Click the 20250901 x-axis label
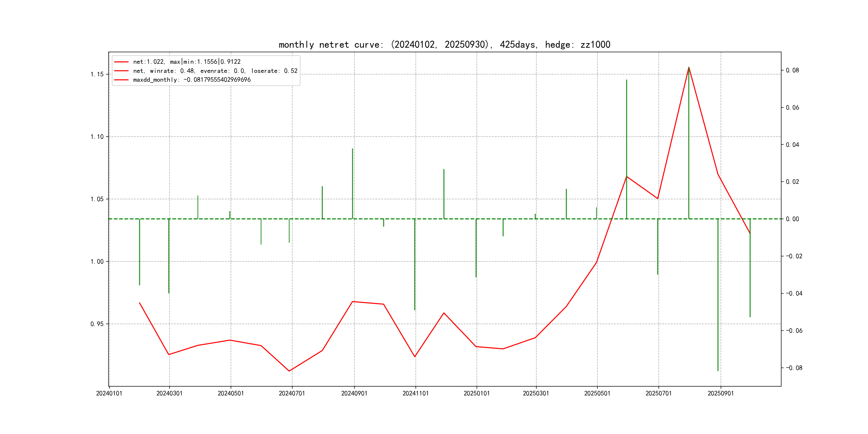 coord(720,393)
